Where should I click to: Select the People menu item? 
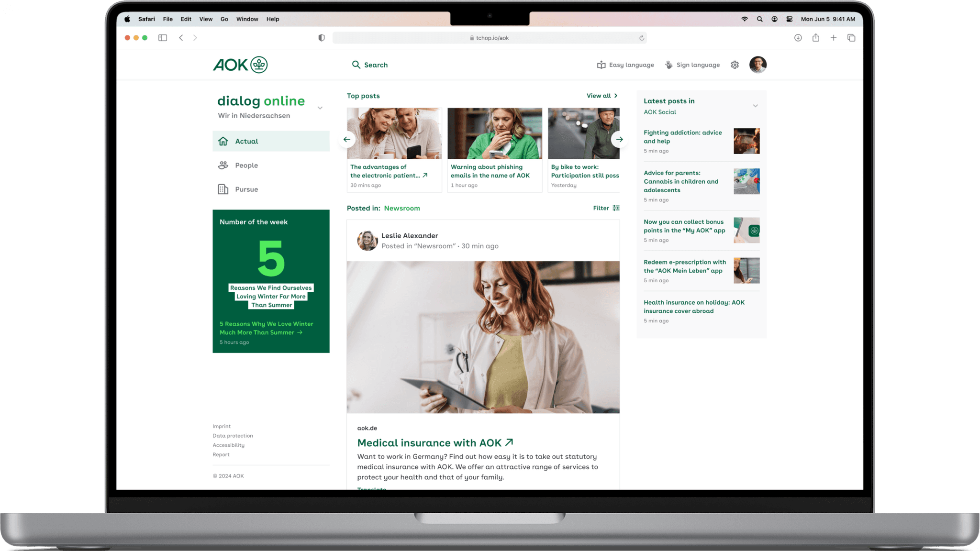point(246,165)
